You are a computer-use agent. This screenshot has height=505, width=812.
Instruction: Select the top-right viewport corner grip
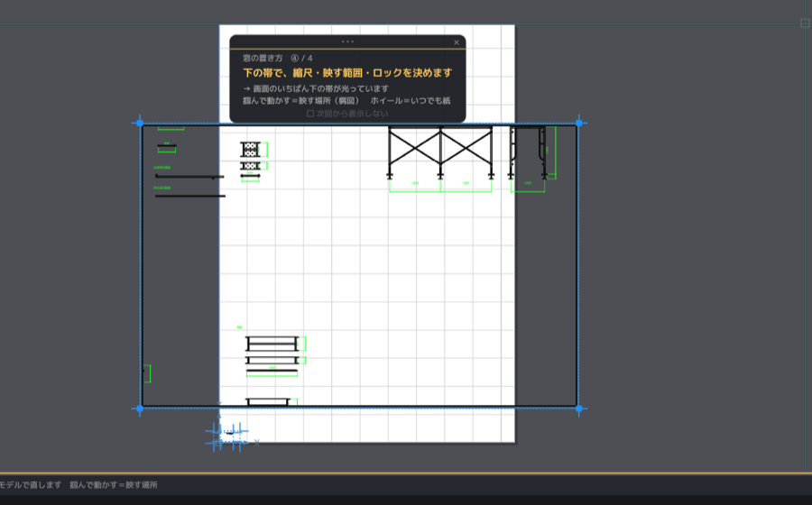(x=579, y=124)
